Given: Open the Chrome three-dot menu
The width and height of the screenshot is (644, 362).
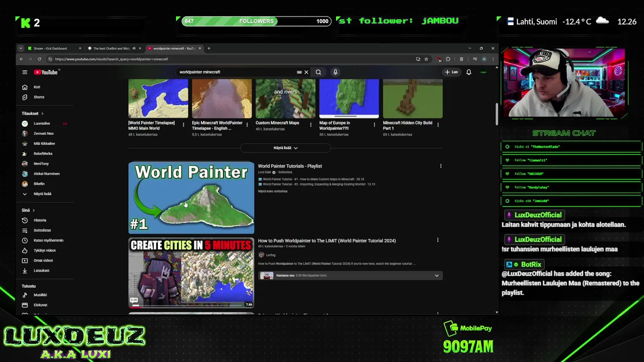Looking at the screenshot, I should click(x=493, y=59).
